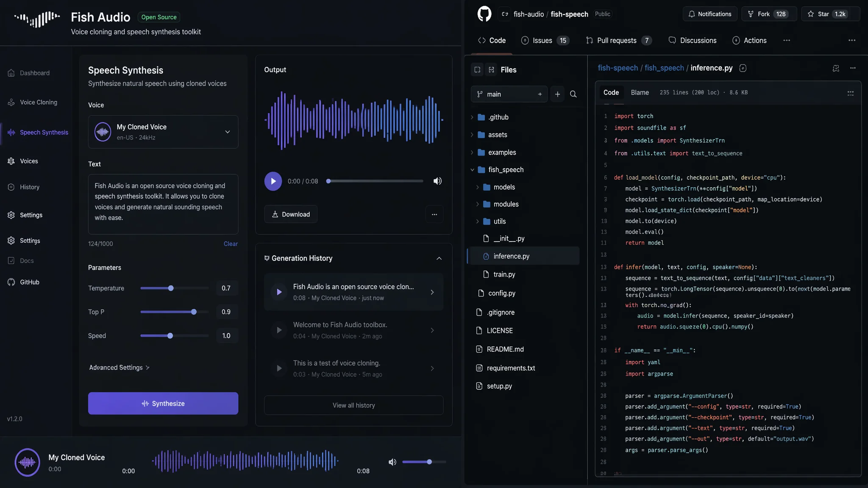Star the fish-speech repository
The width and height of the screenshot is (868, 488).
tap(830, 14)
